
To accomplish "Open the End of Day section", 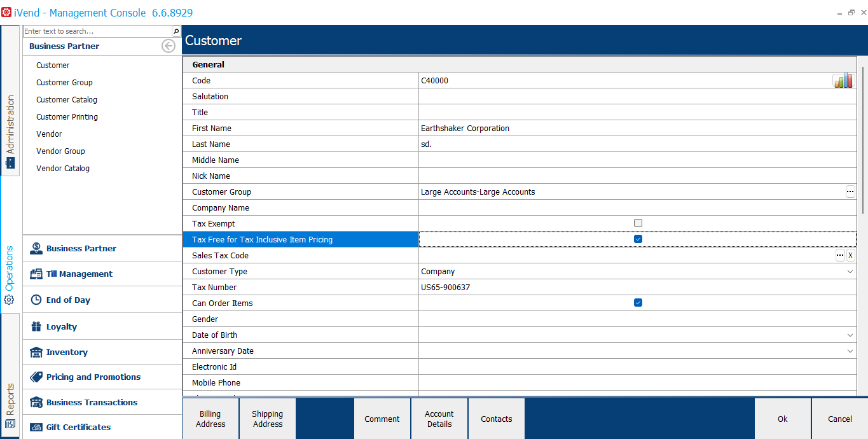I will [x=102, y=300].
